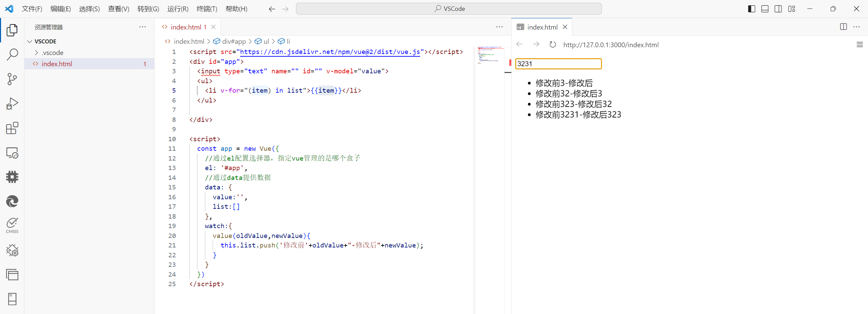
Task: Go back in editor navigation history
Action: coord(272,9)
